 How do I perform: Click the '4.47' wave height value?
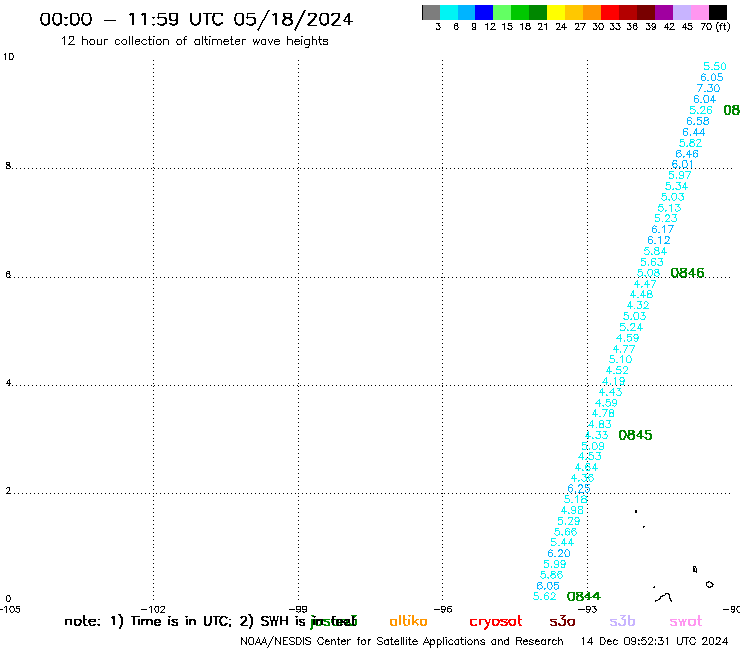tap(645, 284)
